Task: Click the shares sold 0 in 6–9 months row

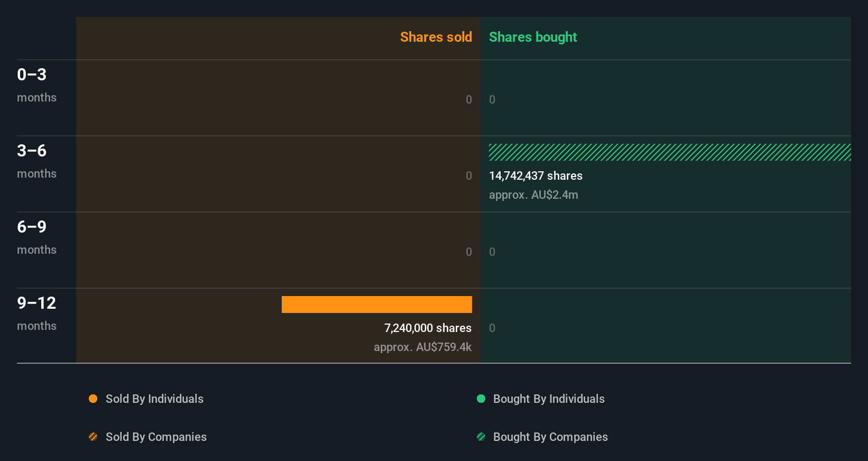Action: [469, 252]
